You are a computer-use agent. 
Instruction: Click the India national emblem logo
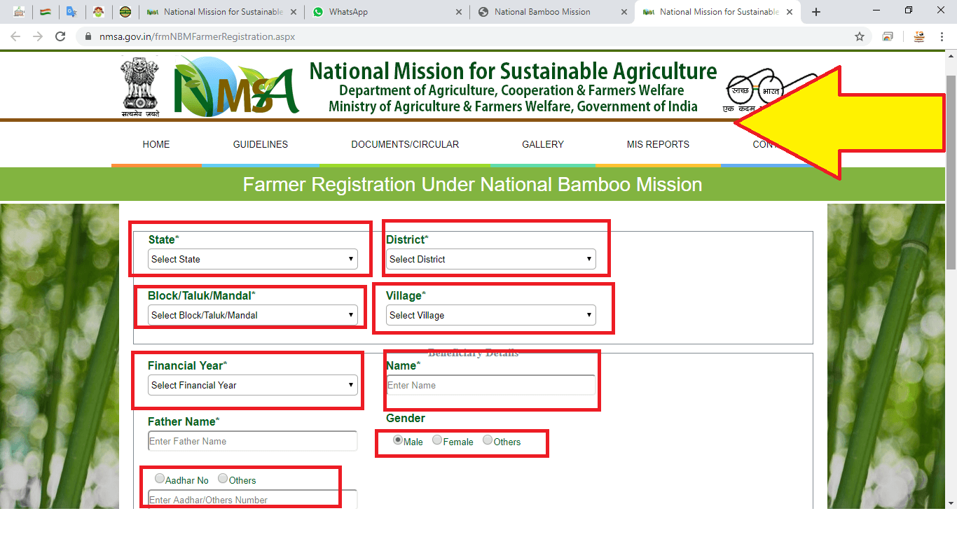click(140, 87)
